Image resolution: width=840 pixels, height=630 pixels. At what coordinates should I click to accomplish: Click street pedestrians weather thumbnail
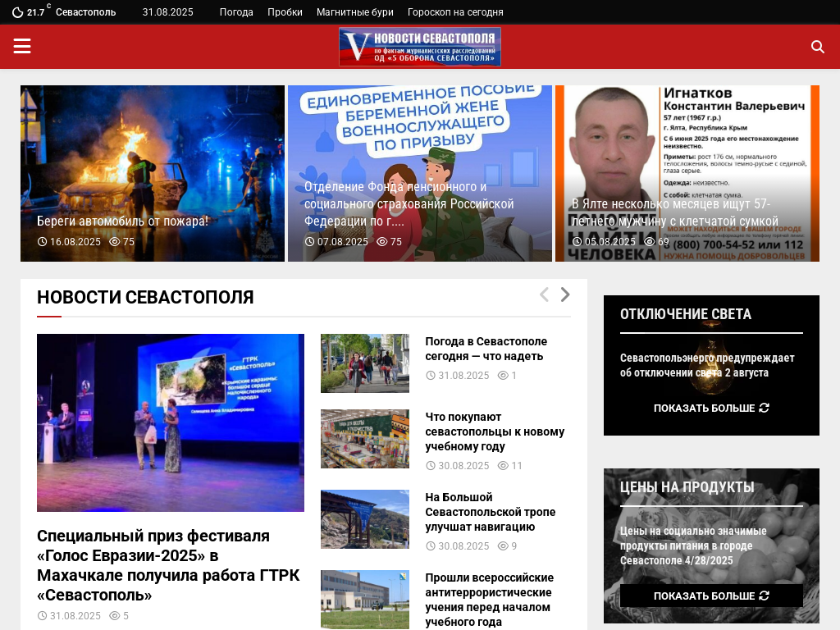[x=365, y=363]
